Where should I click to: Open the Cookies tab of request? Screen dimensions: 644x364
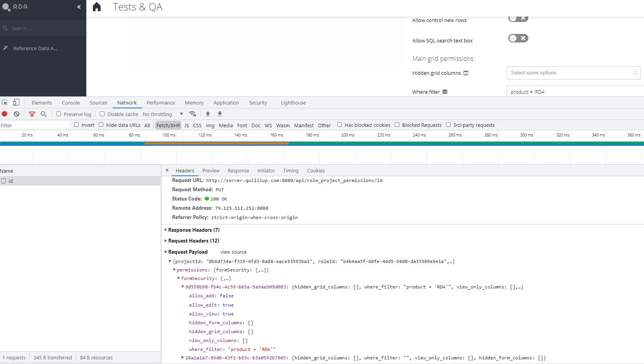(x=316, y=170)
